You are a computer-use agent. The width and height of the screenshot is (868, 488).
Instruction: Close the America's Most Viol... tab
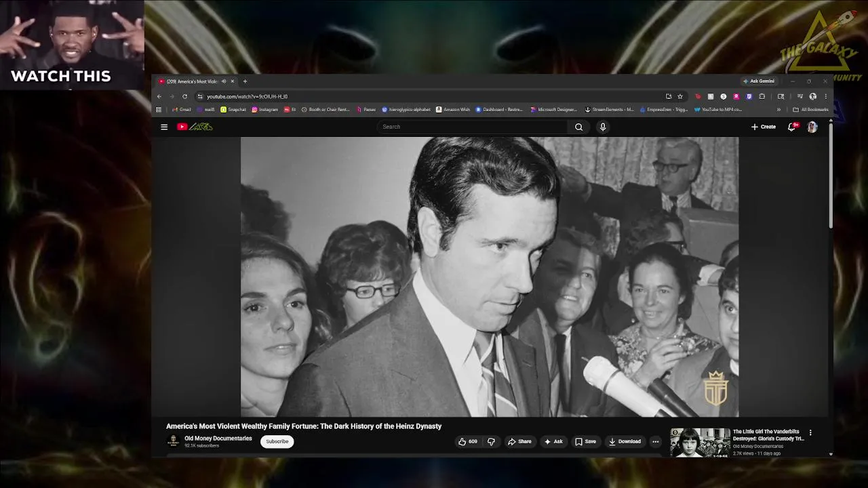point(233,81)
